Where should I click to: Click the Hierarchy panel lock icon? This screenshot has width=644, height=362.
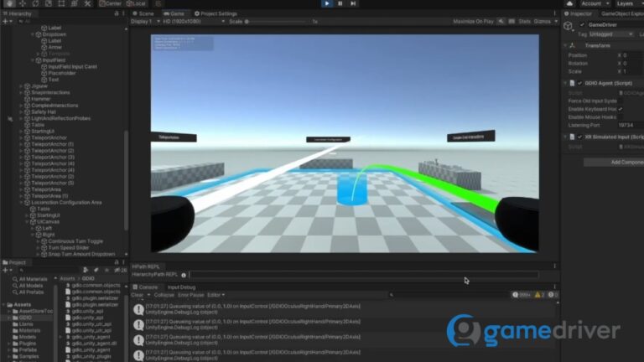tap(117, 13)
